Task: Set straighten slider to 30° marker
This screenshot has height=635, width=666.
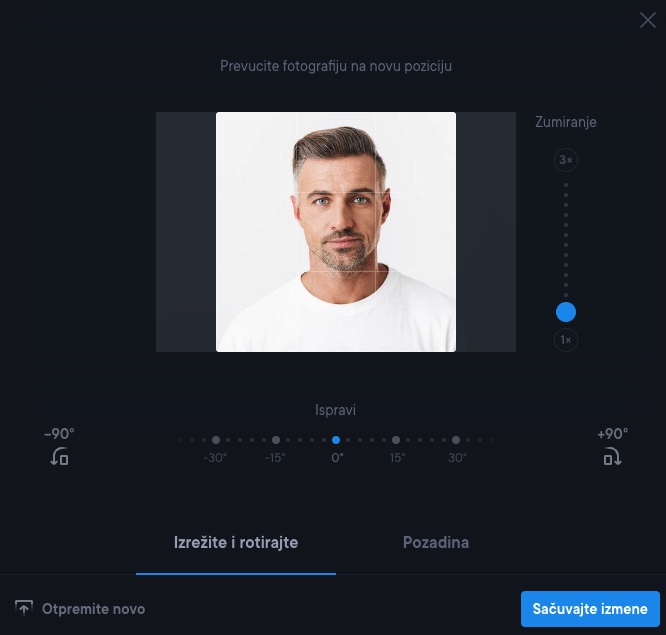Action: coord(456,440)
